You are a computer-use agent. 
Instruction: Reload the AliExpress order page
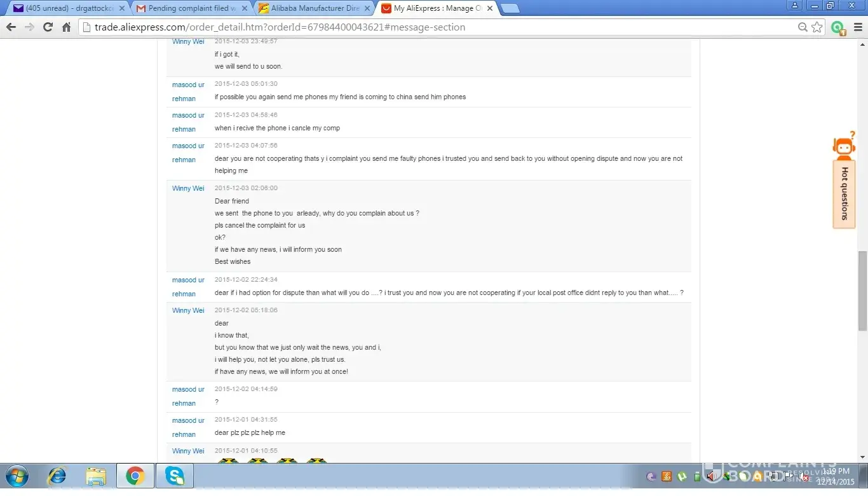pyautogui.click(x=48, y=27)
